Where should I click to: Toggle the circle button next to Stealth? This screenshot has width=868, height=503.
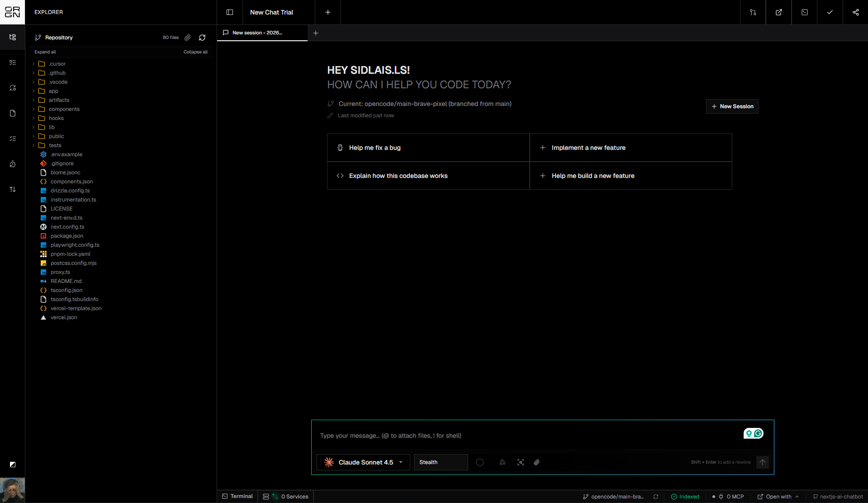(x=480, y=462)
